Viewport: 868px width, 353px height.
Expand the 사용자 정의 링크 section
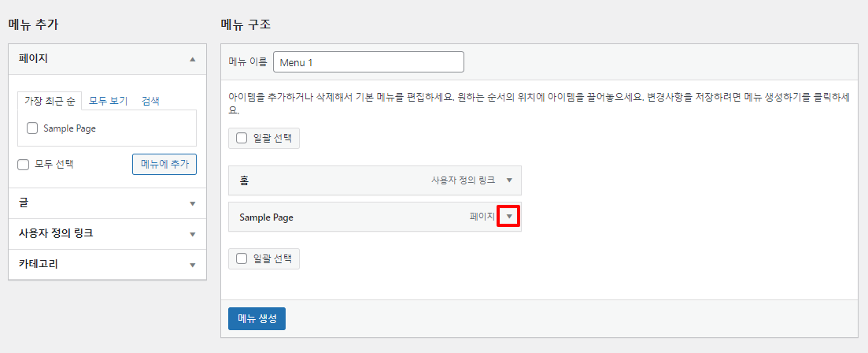(107, 234)
